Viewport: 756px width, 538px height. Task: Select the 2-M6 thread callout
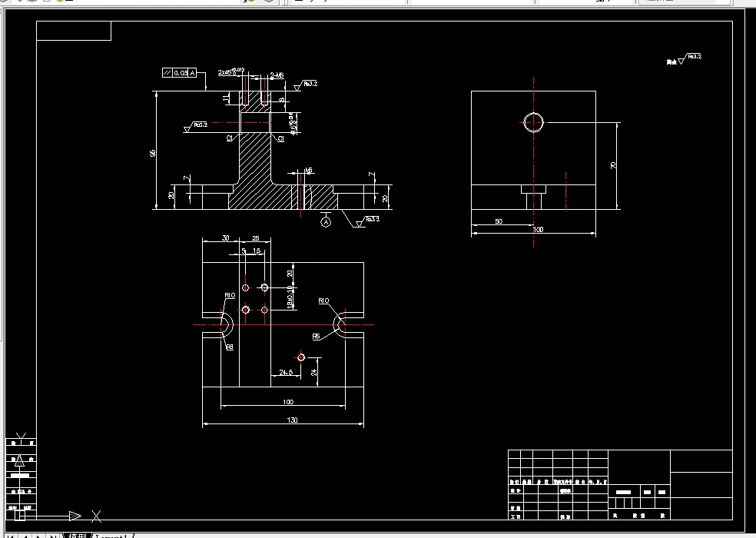coord(277,75)
